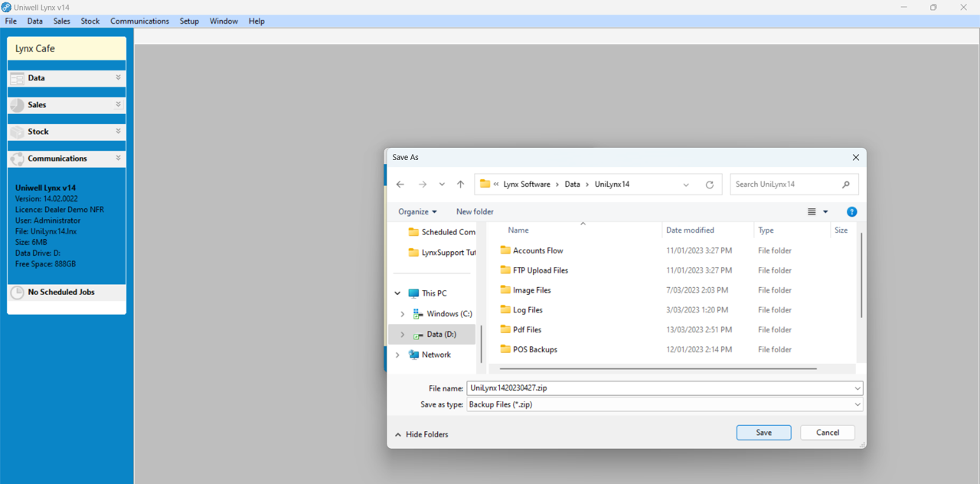
Task: Click the Stock panel icon
Action: 17,132
